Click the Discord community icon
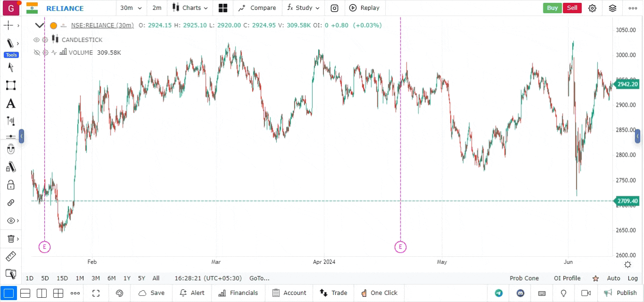This screenshot has width=644, height=302. tap(520, 293)
